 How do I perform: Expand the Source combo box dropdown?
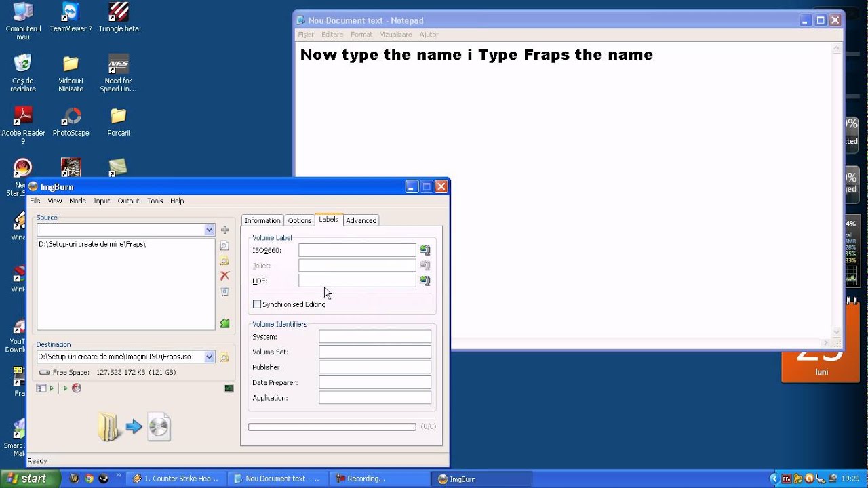pos(209,230)
